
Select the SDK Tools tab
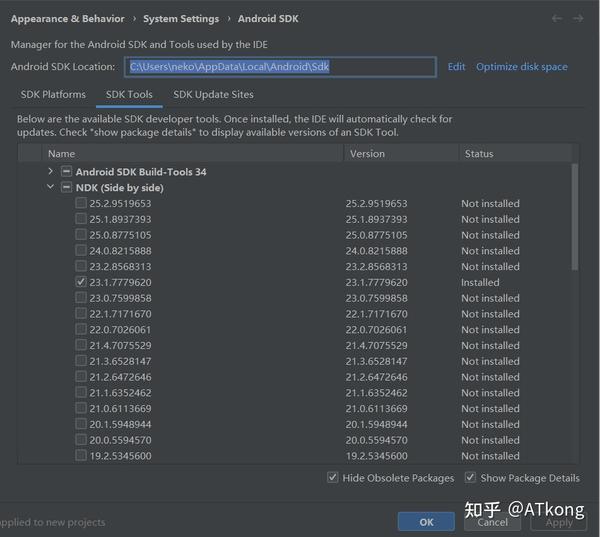[x=129, y=95]
